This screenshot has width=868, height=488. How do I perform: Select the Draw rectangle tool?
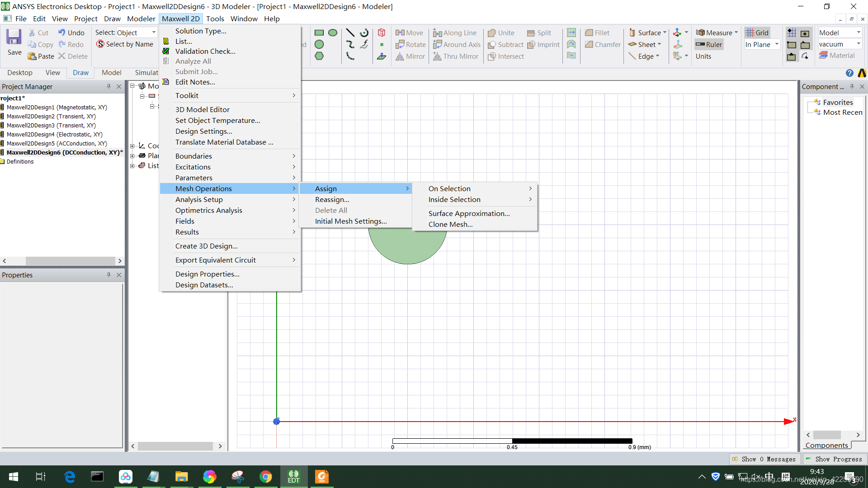coord(319,33)
